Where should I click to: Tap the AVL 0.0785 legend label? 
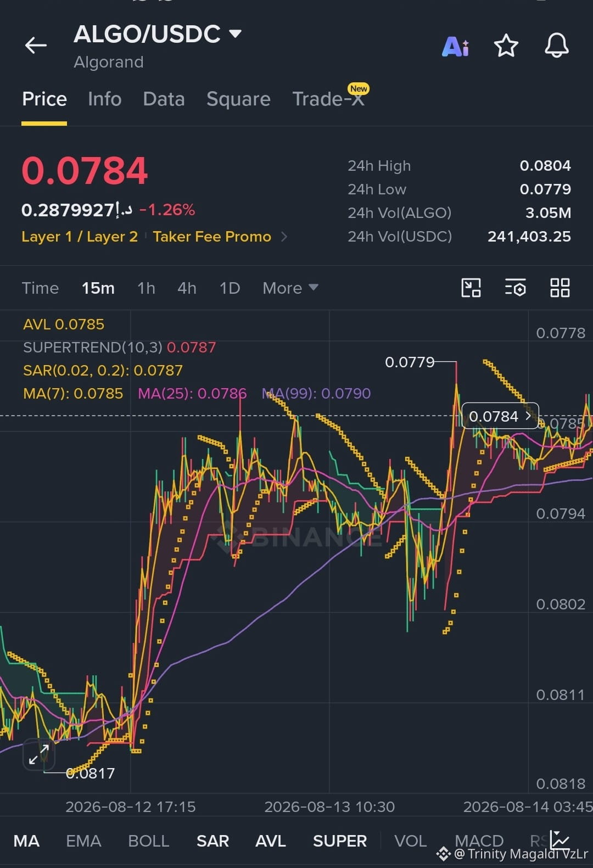tap(64, 324)
